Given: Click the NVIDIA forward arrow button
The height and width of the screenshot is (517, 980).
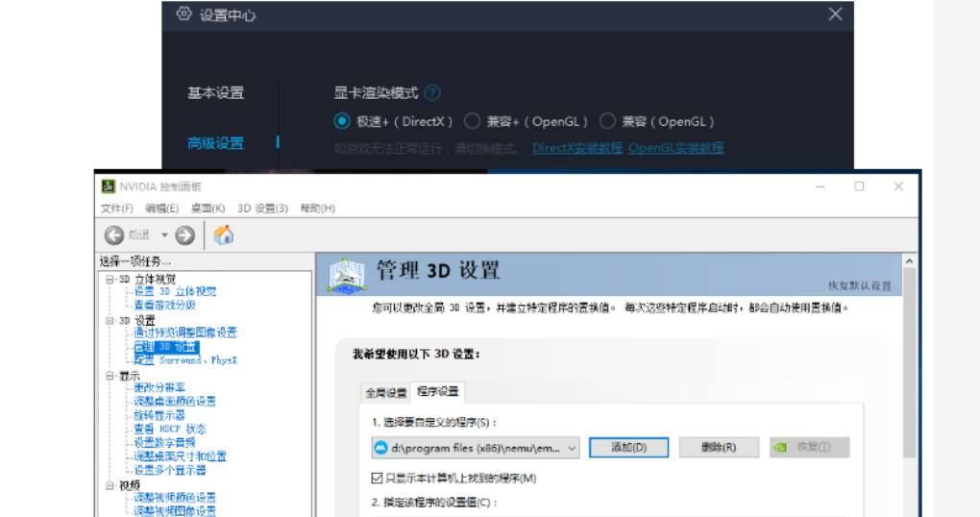Looking at the screenshot, I should (x=185, y=235).
